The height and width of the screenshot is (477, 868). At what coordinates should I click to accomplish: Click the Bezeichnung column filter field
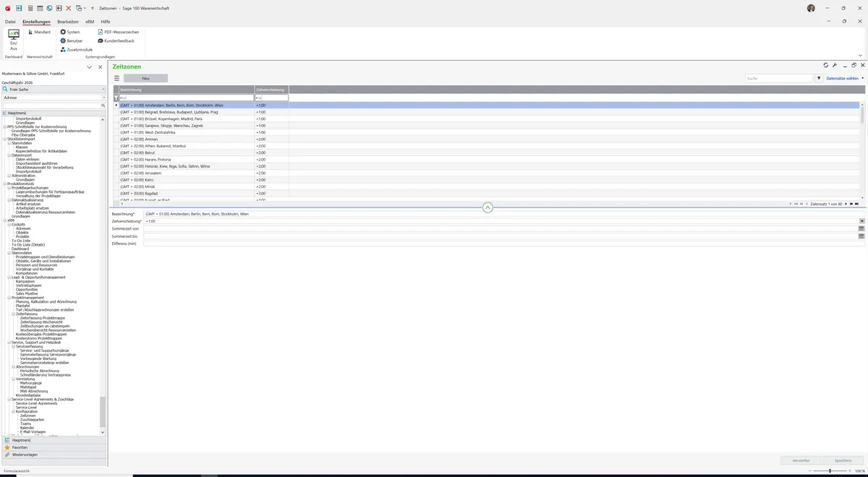click(x=187, y=98)
